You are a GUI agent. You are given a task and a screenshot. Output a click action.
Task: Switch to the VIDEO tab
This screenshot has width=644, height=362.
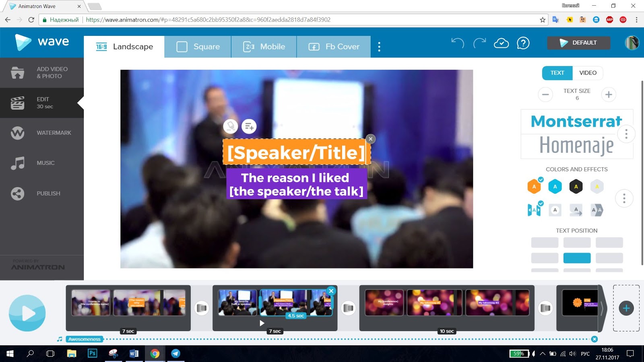click(588, 73)
